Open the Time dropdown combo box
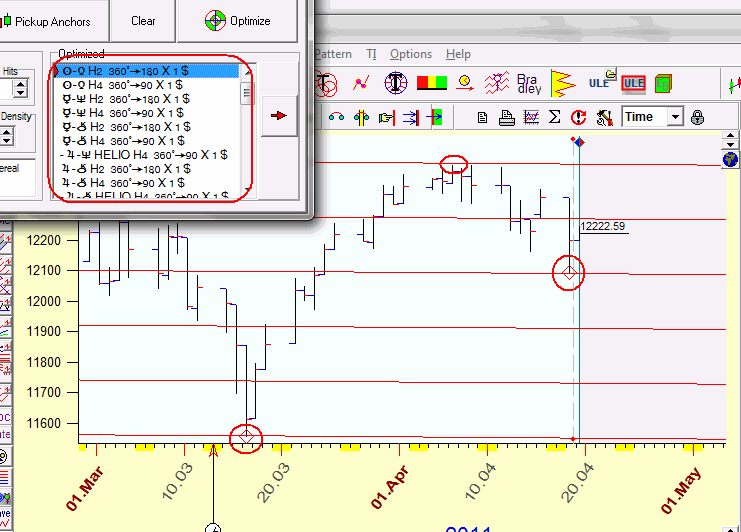The width and height of the screenshot is (741, 532). (x=675, y=117)
